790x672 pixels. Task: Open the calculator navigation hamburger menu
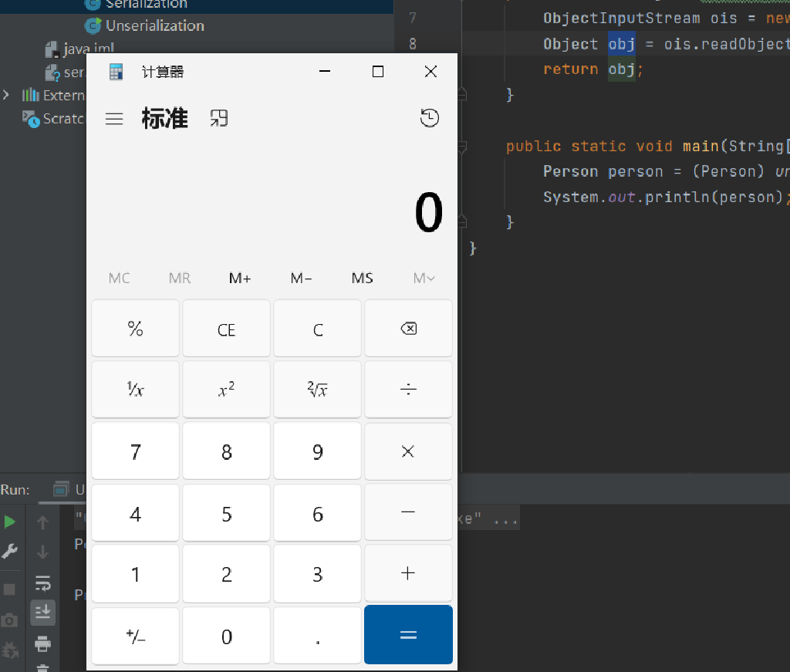coord(113,118)
